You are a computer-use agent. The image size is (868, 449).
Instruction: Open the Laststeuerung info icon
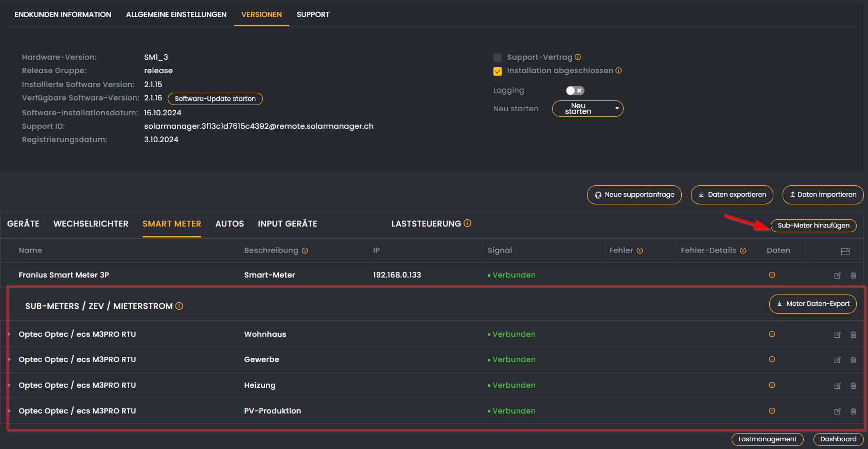[467, 223]
